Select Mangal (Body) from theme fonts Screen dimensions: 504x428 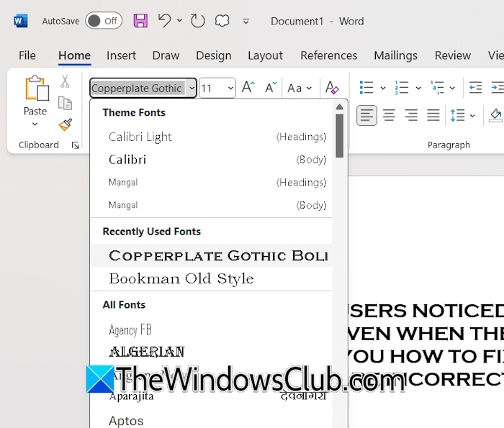[x=212, y=205]
